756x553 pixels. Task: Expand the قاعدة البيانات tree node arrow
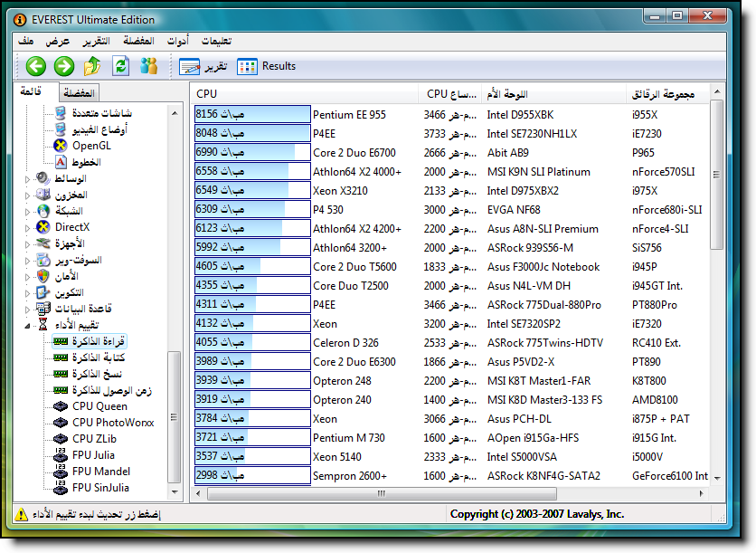click(x=27, y=310)
